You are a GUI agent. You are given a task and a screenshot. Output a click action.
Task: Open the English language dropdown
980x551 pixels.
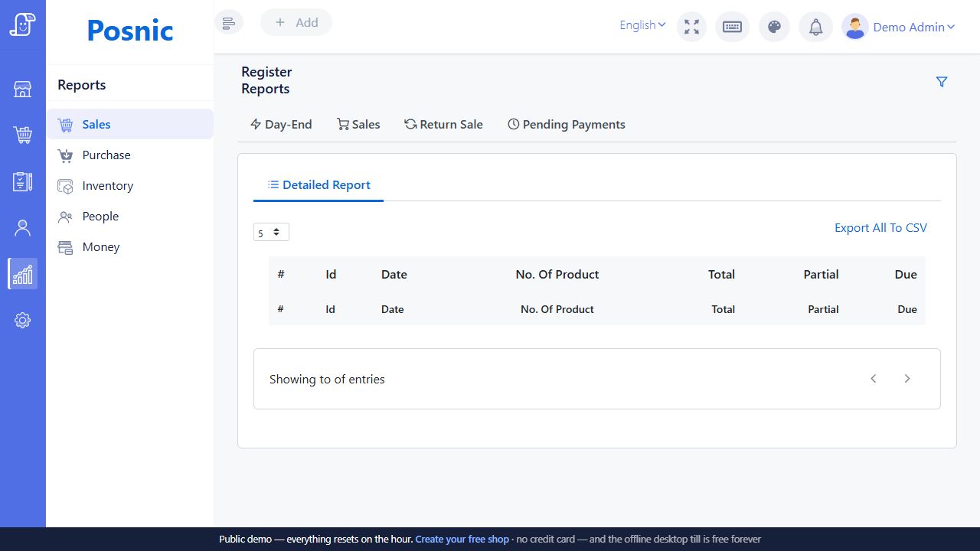pos(642,25)
